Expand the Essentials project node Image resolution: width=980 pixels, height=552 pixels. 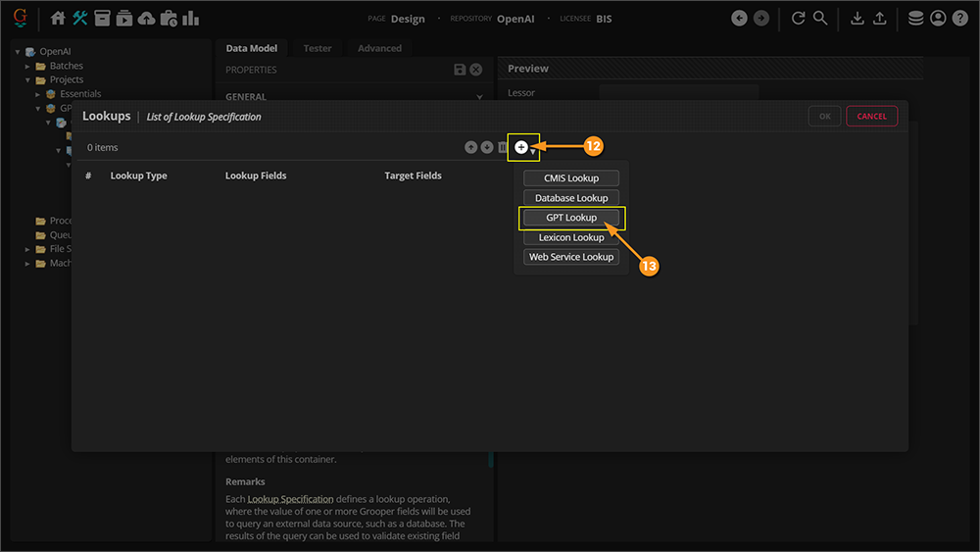coord(38,94)
